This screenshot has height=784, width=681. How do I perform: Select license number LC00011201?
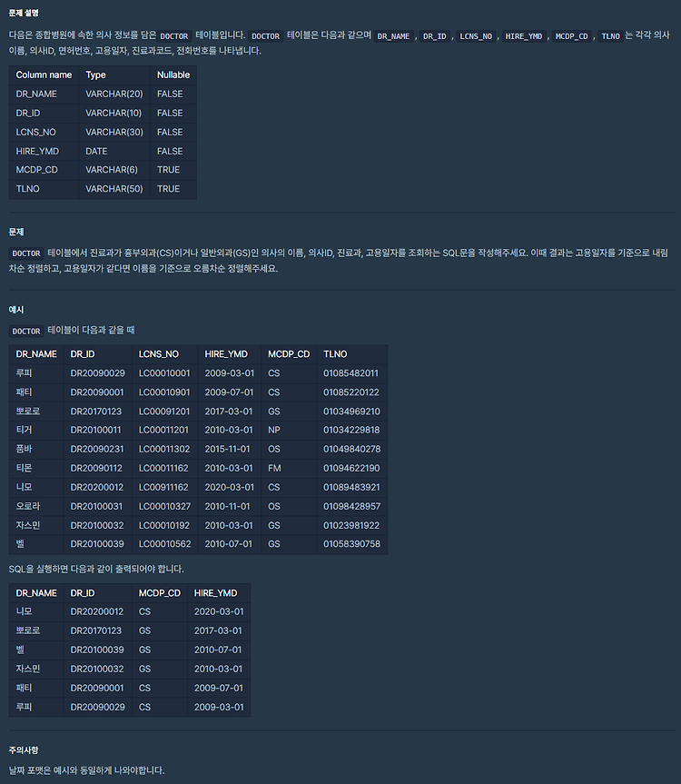(163, 430)
